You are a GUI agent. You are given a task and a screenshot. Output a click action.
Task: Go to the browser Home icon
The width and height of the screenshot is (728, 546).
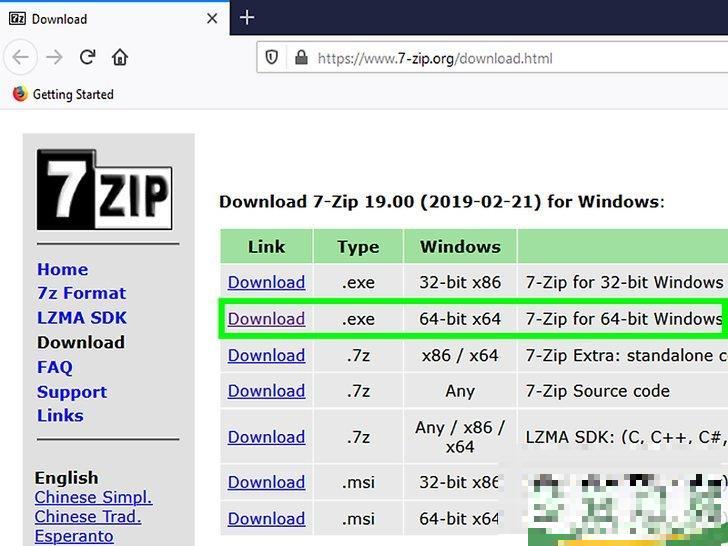tap(120, 57)
